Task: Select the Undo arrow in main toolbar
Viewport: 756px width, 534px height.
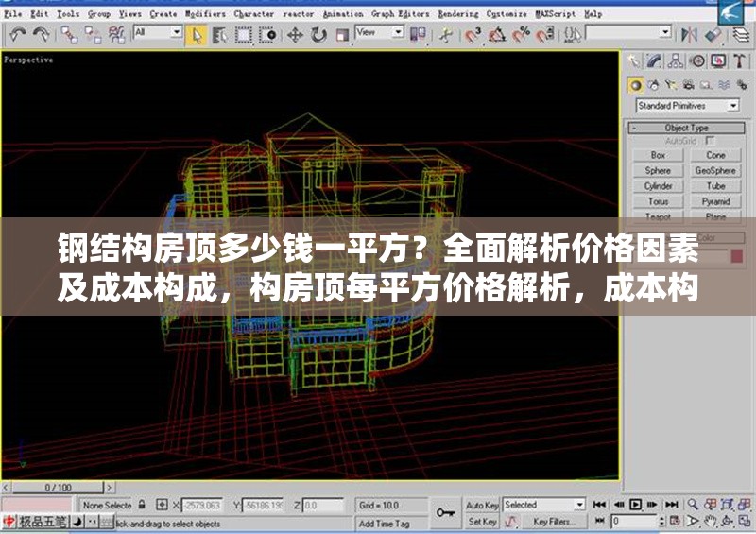Action: click(18, 35)
